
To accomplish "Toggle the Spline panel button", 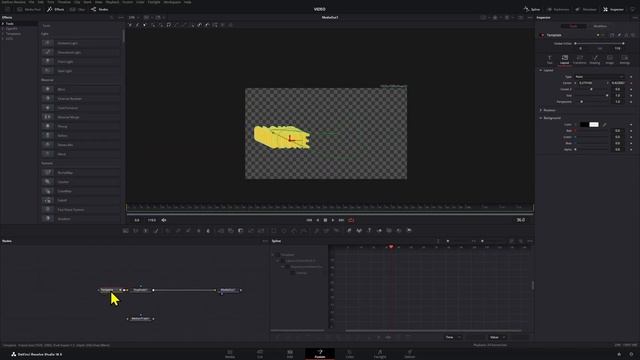I will pos(532,9).
